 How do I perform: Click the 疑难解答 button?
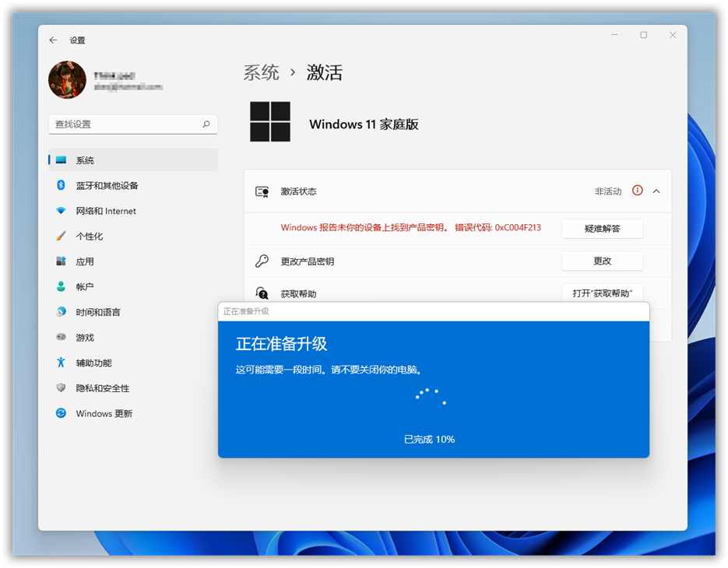602,228
